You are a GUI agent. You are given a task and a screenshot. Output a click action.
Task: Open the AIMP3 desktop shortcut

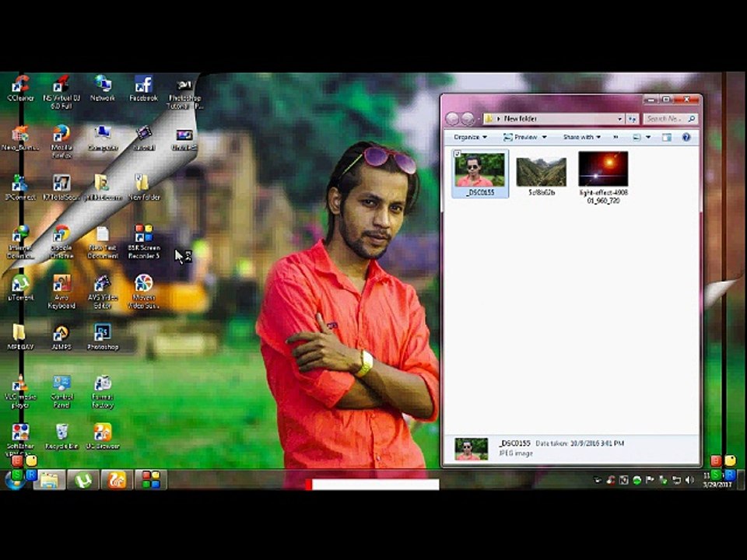(x=61, y=337)
